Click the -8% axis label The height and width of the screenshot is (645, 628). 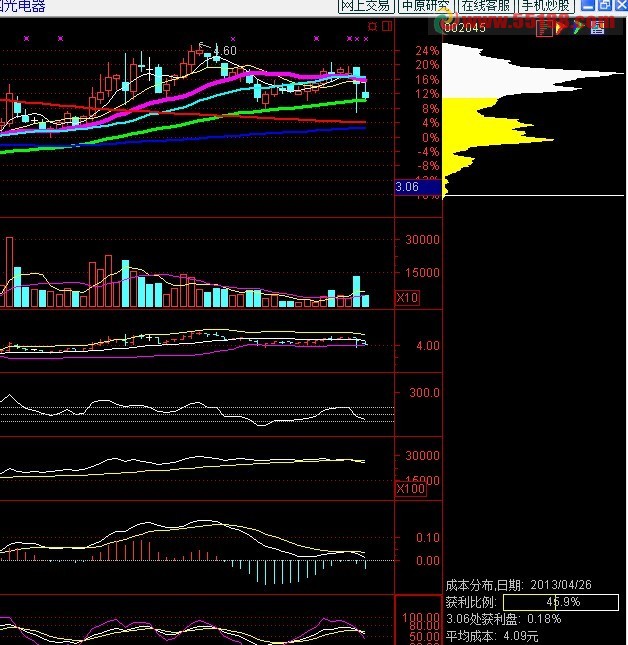click(x=429, y=166)
